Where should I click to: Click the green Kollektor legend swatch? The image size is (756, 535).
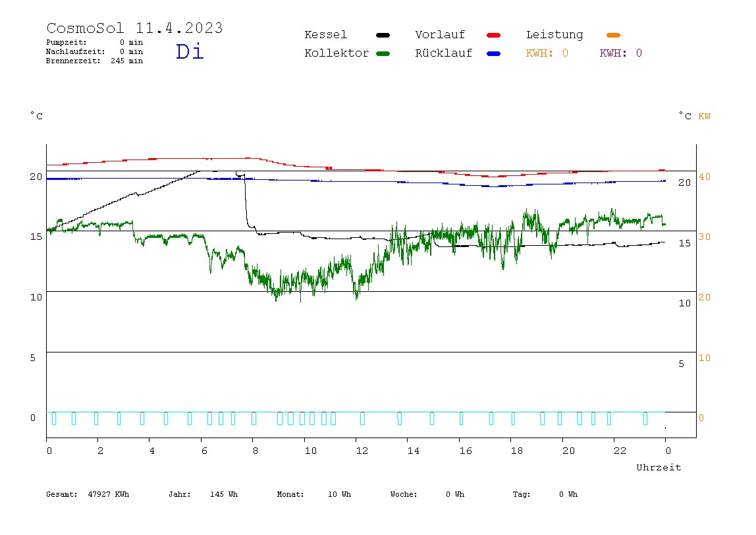coord(383,53)
